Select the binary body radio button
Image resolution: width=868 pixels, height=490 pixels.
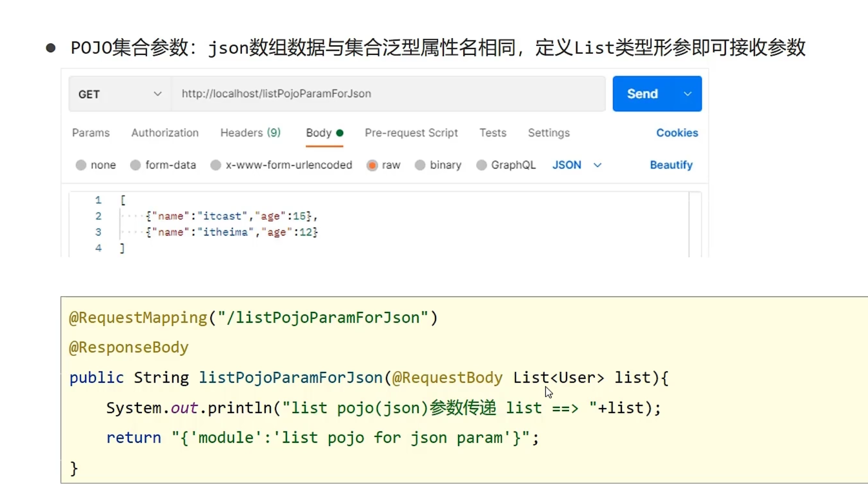click(420, 165)
